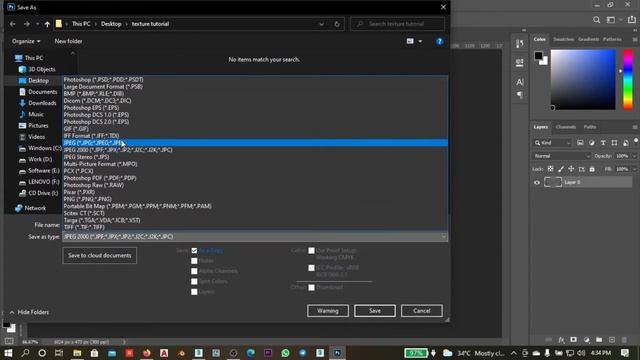The height and width of the screenshot is (360, 640).
Task: Click the Photoshop search magnifier icon
Action: tap(596, 20)
